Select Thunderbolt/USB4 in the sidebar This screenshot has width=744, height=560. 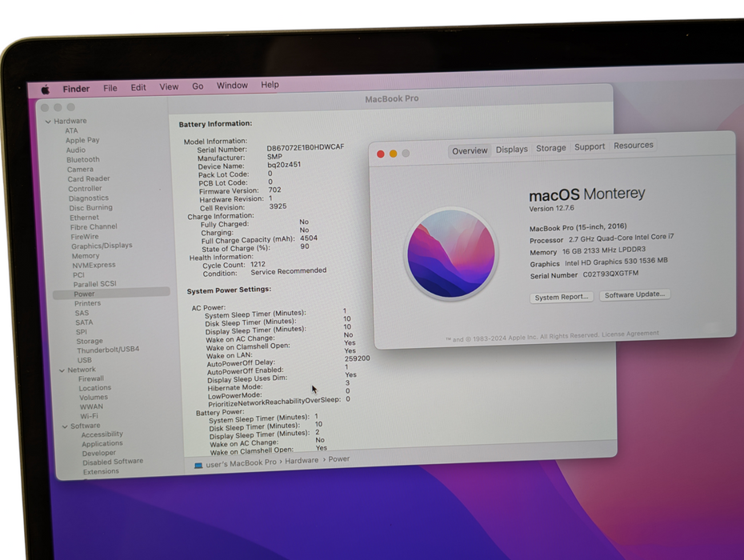[108, 350]
